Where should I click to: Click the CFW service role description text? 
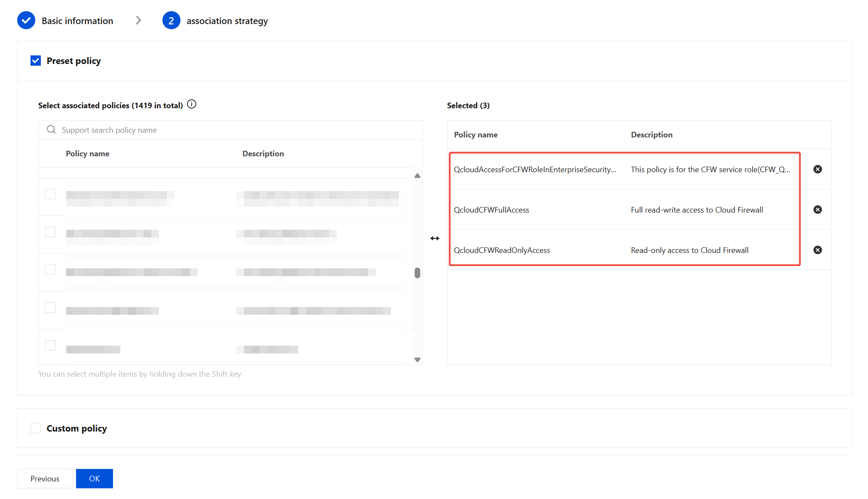click(x=710, y=169)
